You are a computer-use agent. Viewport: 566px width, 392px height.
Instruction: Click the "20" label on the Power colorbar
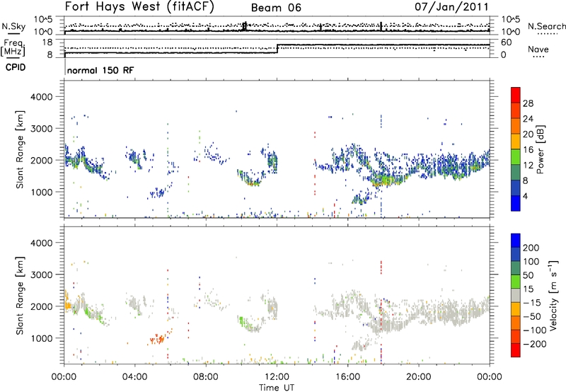pos(528,134)
